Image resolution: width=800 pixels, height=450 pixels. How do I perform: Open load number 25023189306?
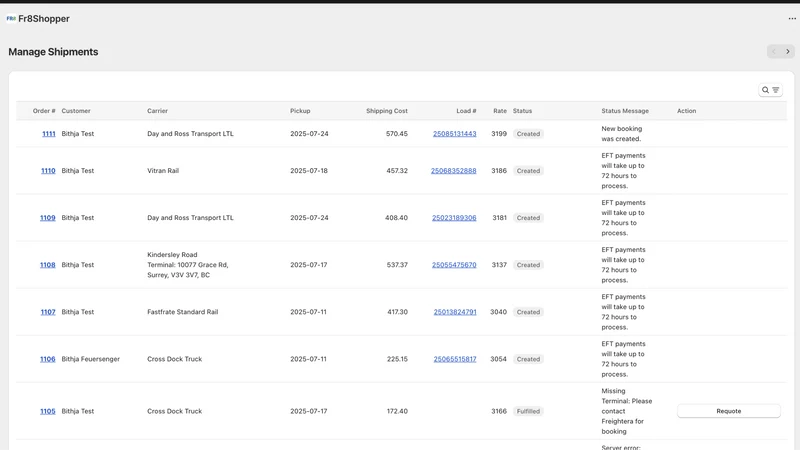pyautogui.click(x=454, y=217)
